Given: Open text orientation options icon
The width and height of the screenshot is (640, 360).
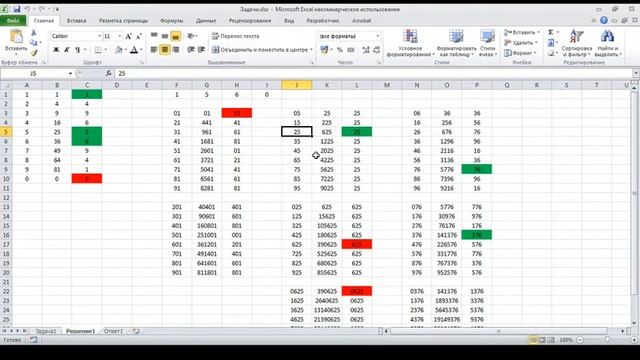Looking at the screenshot, I should [191, 36].
